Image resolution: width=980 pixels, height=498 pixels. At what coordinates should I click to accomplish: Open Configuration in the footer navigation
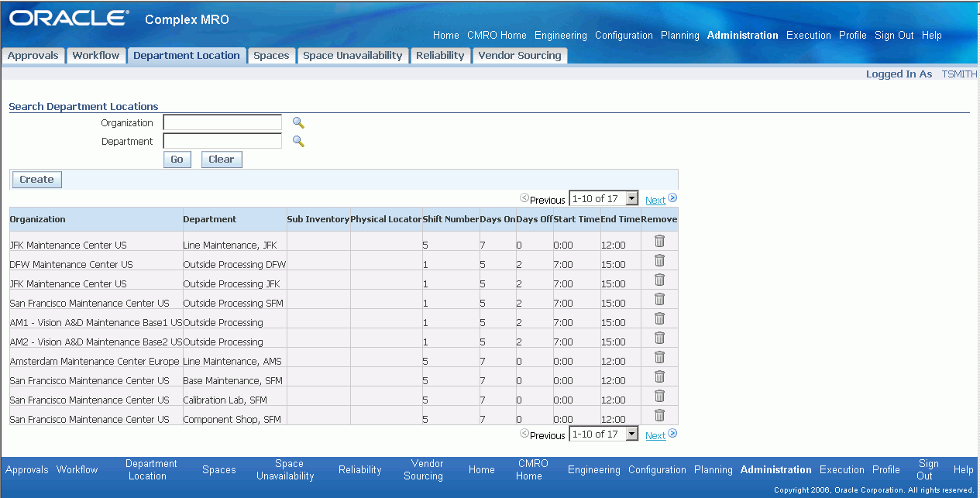[657, 470]
